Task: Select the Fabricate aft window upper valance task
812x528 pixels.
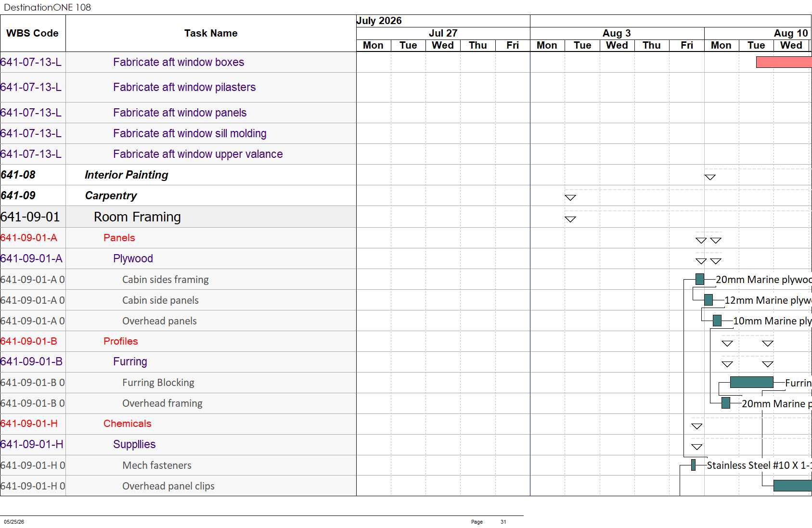Action: click(198, 154)
